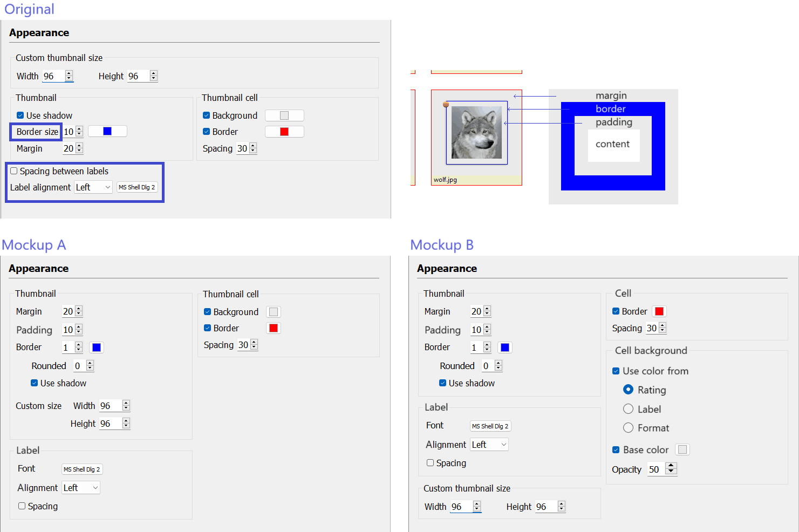Click MS Shell Dlg 2 font button in Mockup B
The width and height of the screenshot is (799, 532).
pos(490,426)
